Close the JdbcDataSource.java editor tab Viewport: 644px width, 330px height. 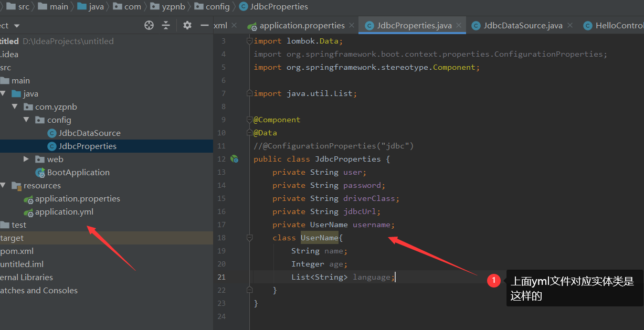[569, 25]
